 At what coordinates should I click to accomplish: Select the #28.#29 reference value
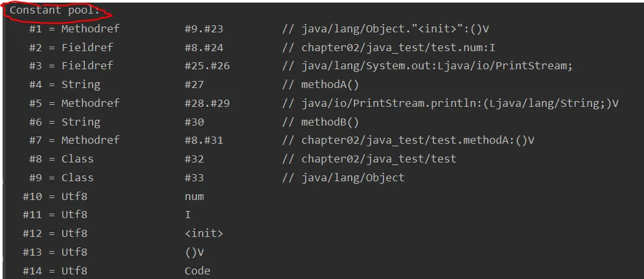(207, 104)
